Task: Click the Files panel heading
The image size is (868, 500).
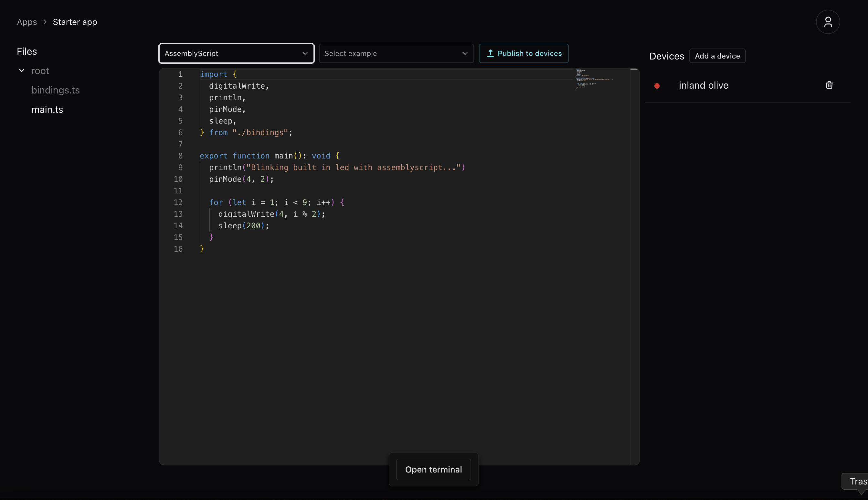Action: coord(27,51)
